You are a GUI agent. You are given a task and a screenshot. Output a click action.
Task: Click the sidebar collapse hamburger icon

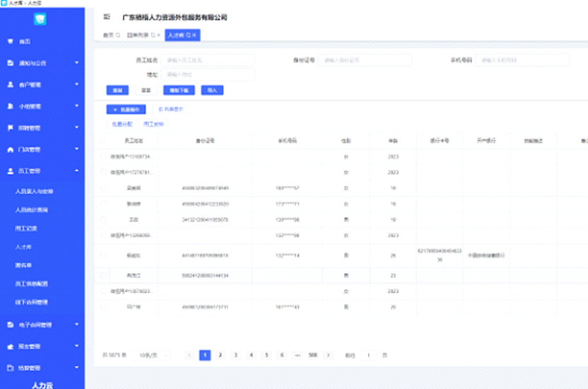coord(107,16)
